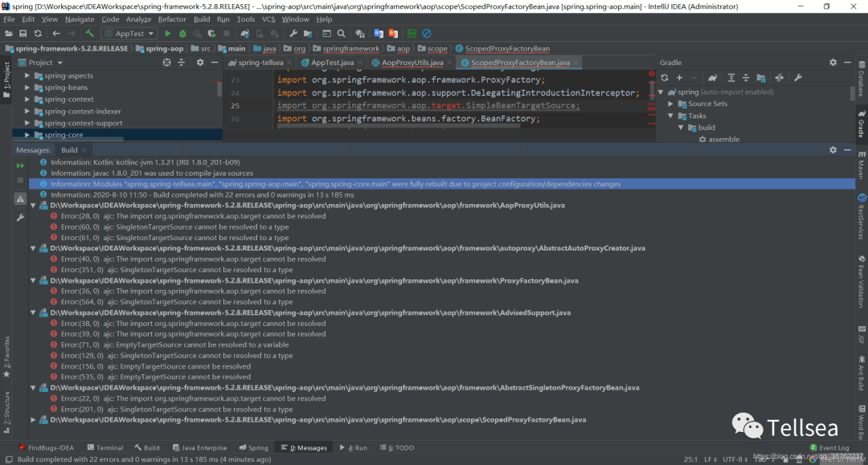This screenshot has height=465, width=868.
Task: Open the Java Enterprise tool window
Action: click(x=200, y=448)
